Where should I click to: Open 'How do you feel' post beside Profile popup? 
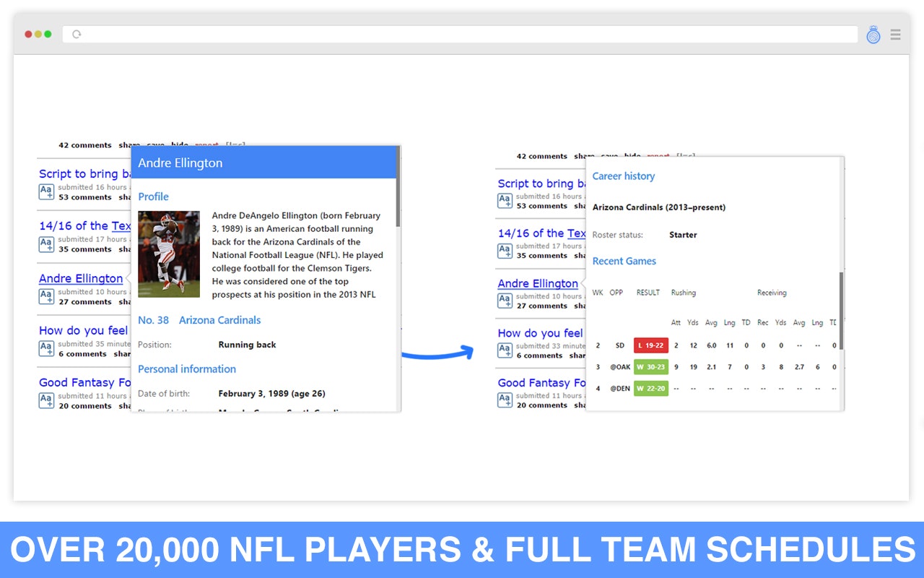pyautogui.click(x=84, y=330)
